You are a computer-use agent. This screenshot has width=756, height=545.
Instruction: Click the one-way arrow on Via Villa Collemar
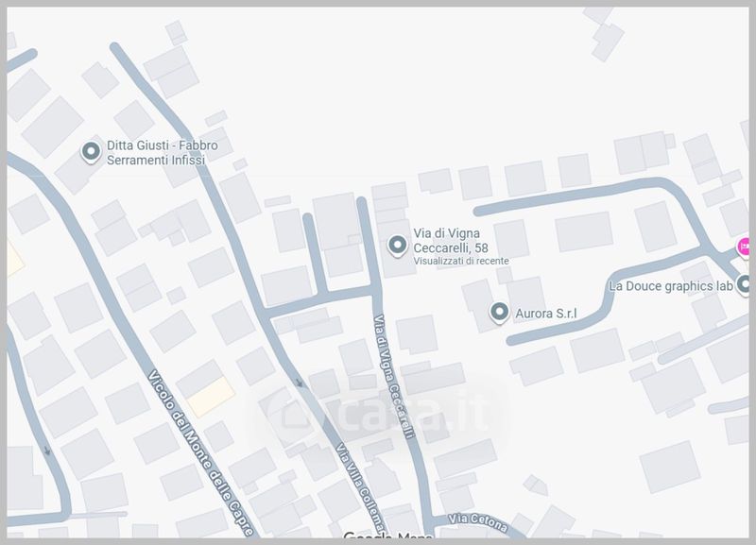tap(299, 383)
